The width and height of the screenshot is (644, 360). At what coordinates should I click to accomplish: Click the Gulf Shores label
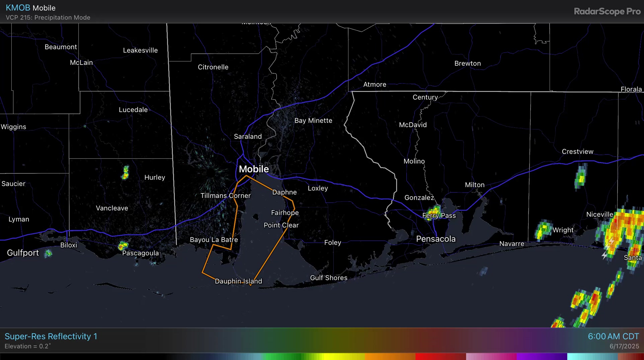pos(329,278)
